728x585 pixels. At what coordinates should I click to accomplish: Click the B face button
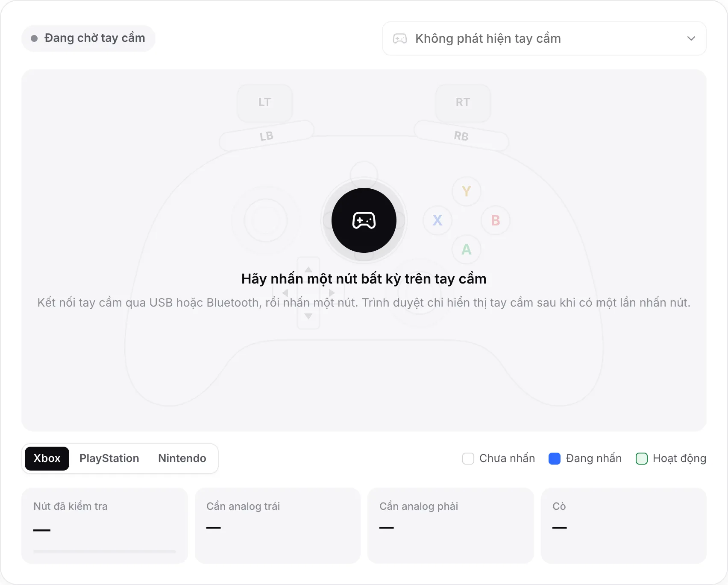tap(496, 220)
